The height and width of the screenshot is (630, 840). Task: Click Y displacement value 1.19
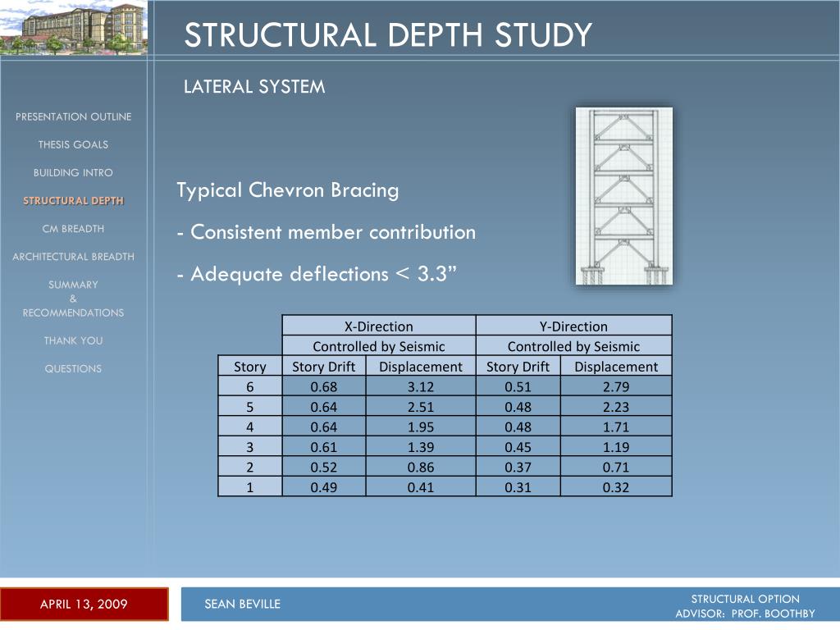click(616, 447)
